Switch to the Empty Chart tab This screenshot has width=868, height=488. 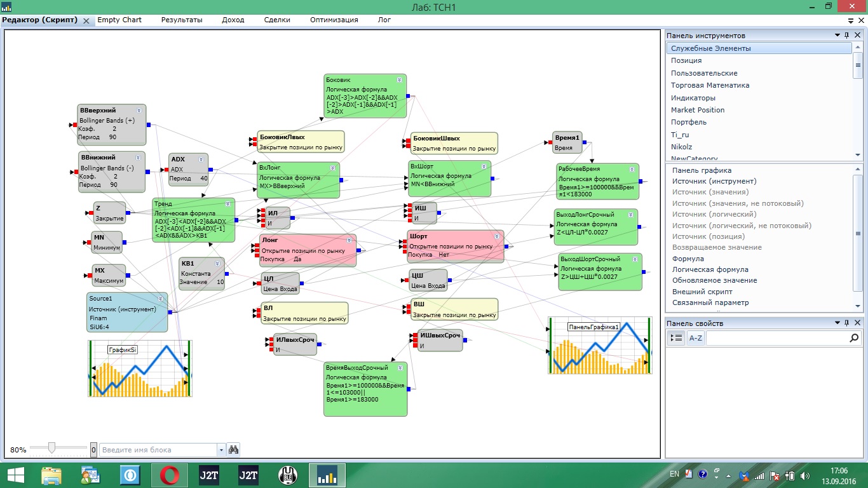tap(119, 20)
